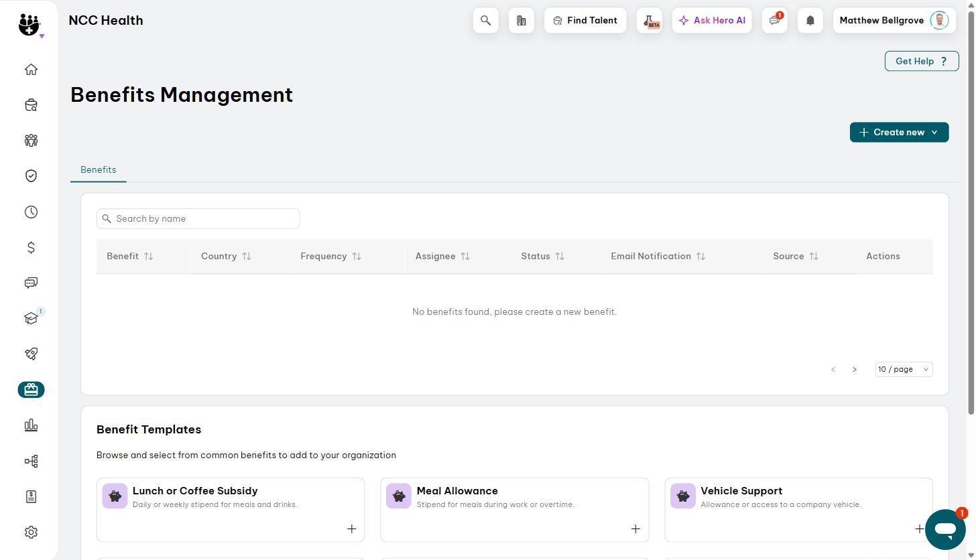
Task: Add the Meal Allowance template
Action: pos(635,529)
